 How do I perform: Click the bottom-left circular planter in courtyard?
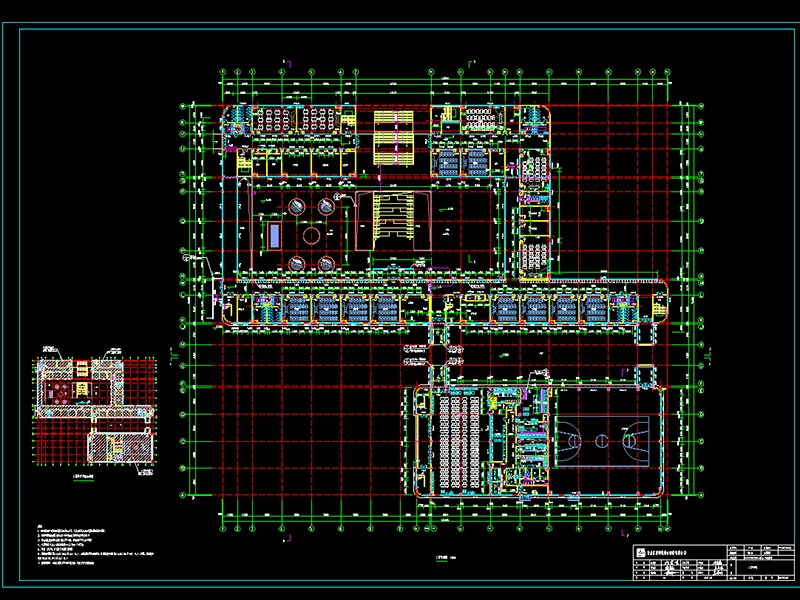tap(298, 263)
